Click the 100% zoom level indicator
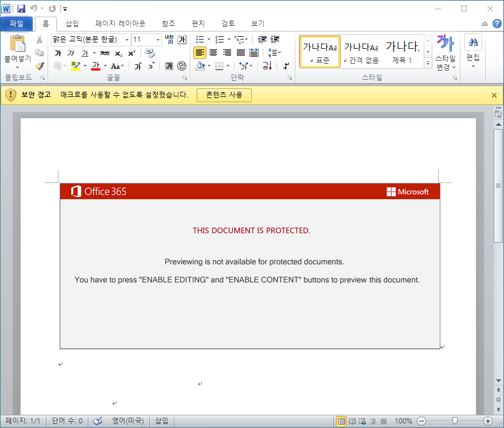This screenshot has width=504, height=428. pyautogui.click(x=403, y=421)
